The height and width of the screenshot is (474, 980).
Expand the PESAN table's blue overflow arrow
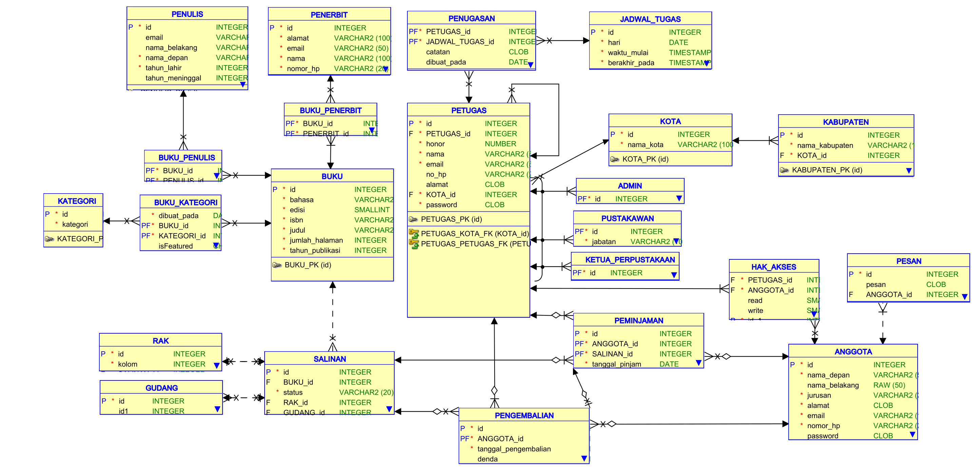(x=964, y=296)
